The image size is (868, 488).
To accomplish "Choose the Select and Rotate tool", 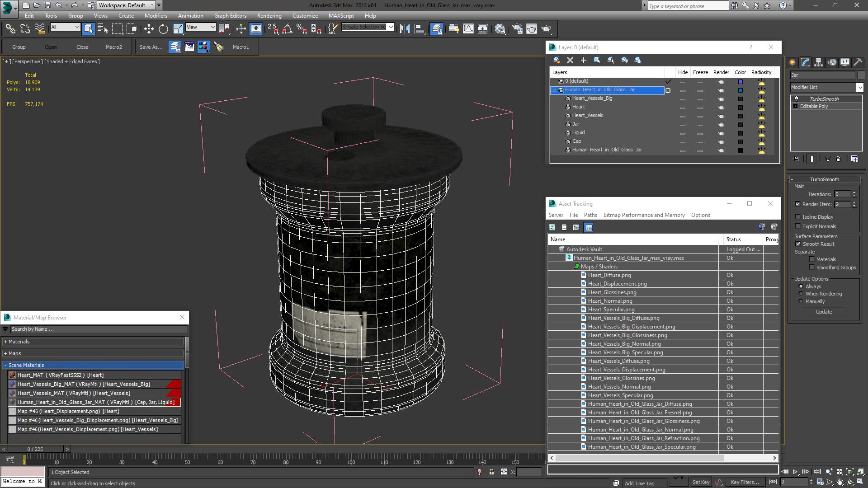I will tap(163, 29).
